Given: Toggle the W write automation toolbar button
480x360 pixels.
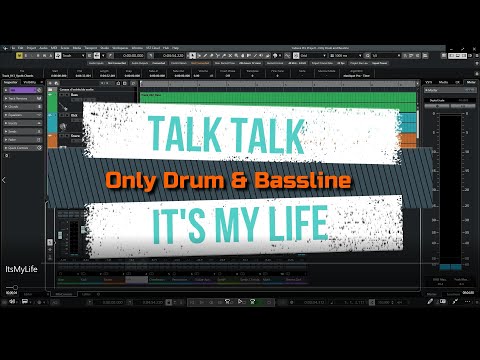Looking at the screenshot, I should (44, 55).
